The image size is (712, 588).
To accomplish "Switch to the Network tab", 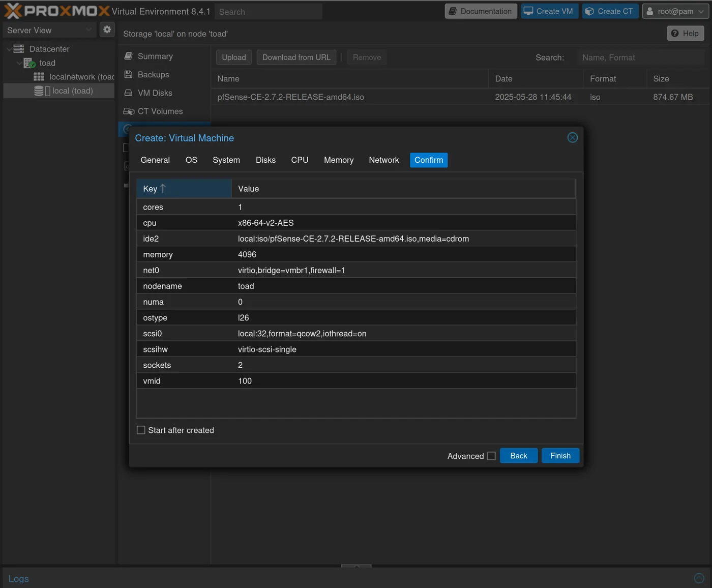I will point(384,160).
